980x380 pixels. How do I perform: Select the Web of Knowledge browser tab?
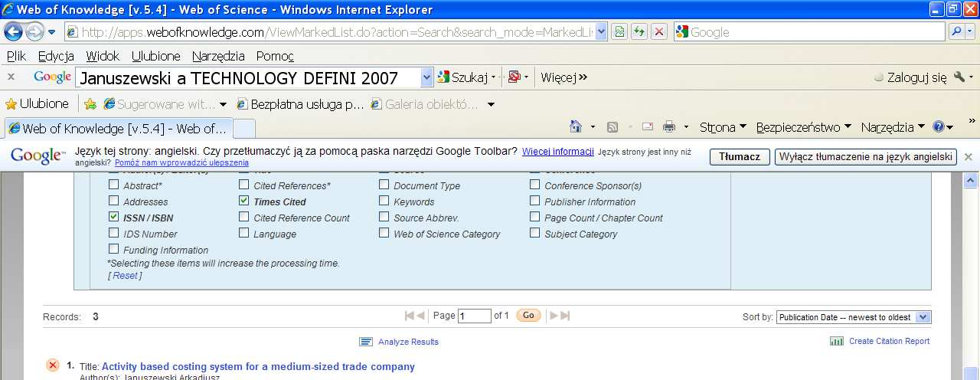click(117, 128)
